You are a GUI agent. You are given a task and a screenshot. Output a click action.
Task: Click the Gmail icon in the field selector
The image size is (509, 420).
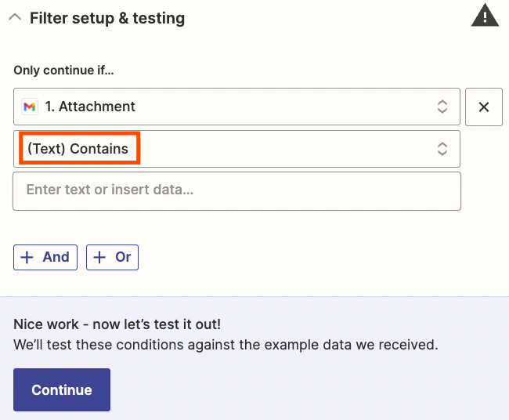[x=30, y=107]
